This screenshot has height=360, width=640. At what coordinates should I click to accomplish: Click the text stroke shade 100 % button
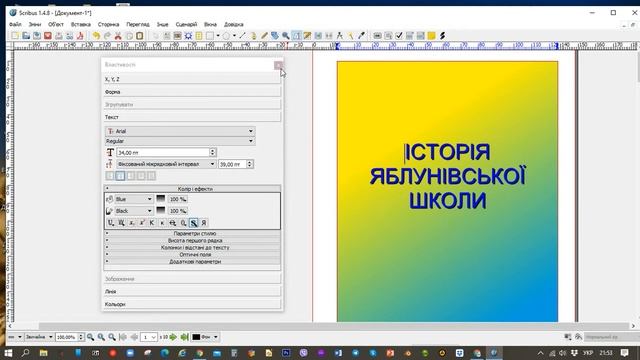(178, 199)
